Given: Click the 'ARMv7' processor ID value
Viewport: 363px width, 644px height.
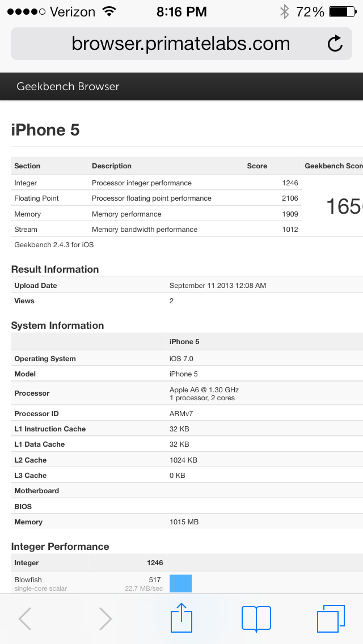Looking at the screenshot, I should (x=181, y=414).
